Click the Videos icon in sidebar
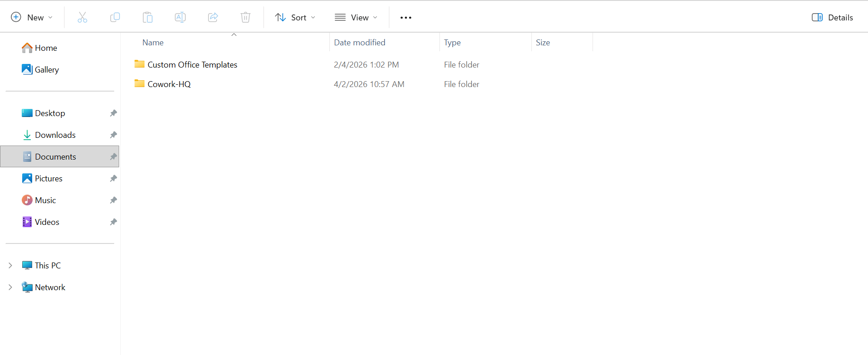The image size is (868, 355). [27, 222]
